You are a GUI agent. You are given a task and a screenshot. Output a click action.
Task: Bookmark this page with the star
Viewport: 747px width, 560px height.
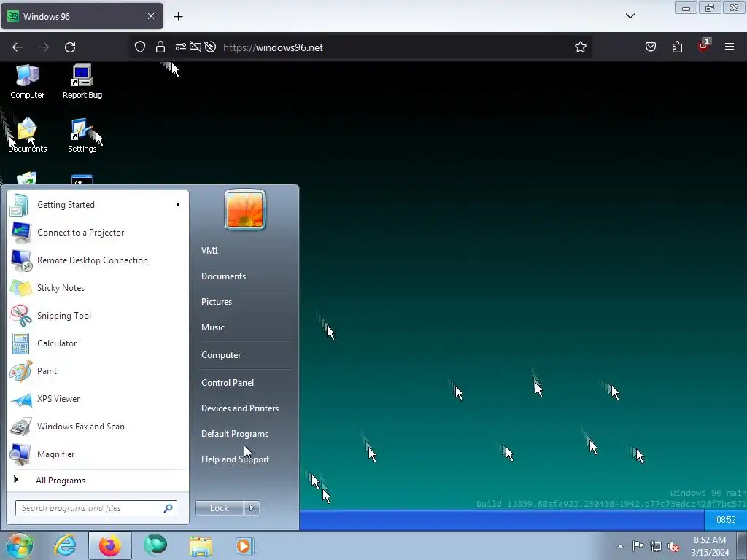(580, 47)
